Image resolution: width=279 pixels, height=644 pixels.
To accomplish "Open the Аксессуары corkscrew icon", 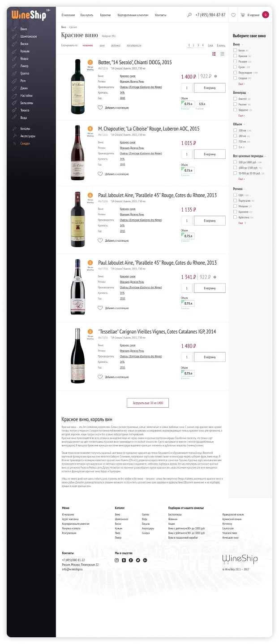I will (15, 136).
